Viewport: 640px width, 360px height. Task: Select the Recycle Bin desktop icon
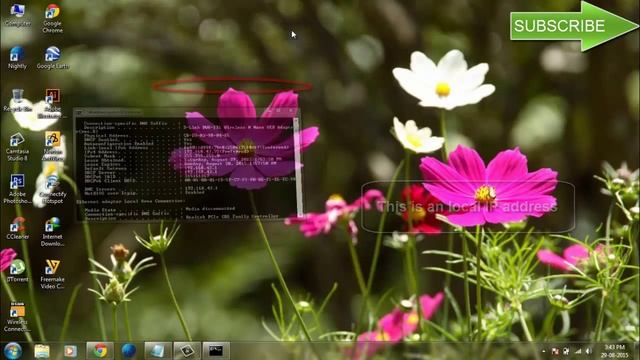(17, 100)
